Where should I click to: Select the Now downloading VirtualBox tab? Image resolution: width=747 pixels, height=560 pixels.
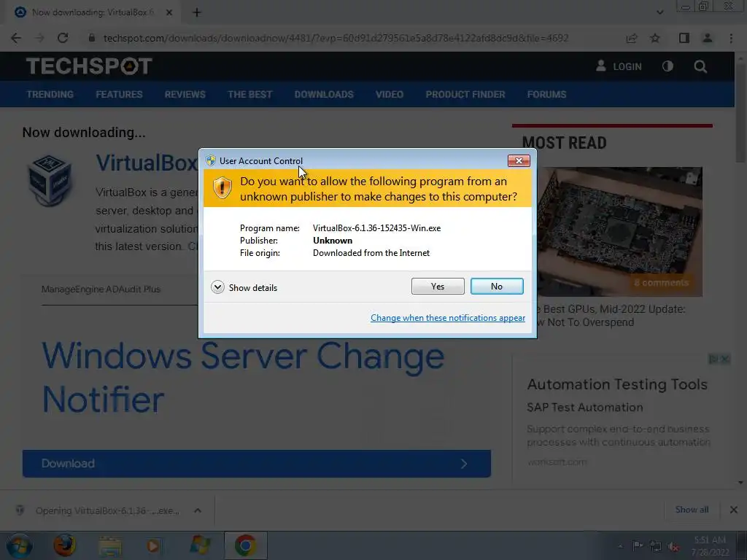(x=90, y=12)
